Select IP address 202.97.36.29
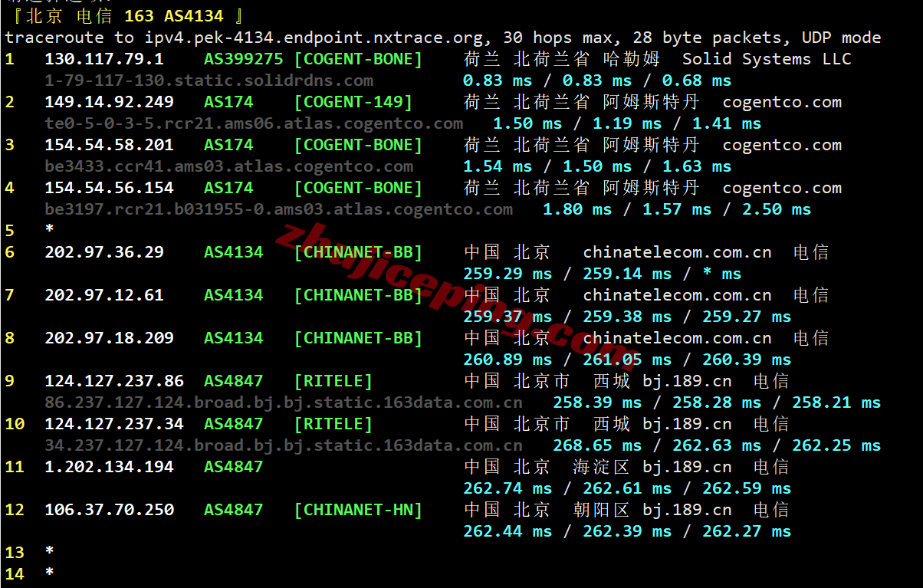This screenshot has height=588, width=923. pos(104,252)
